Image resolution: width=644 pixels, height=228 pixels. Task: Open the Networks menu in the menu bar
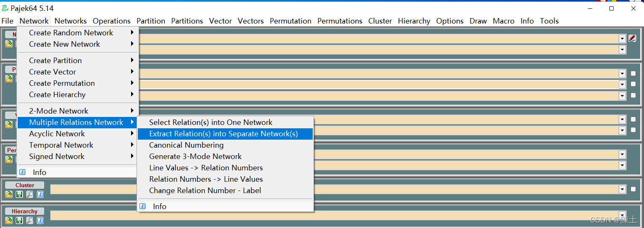pyautogui.click(x=70, y=21)
